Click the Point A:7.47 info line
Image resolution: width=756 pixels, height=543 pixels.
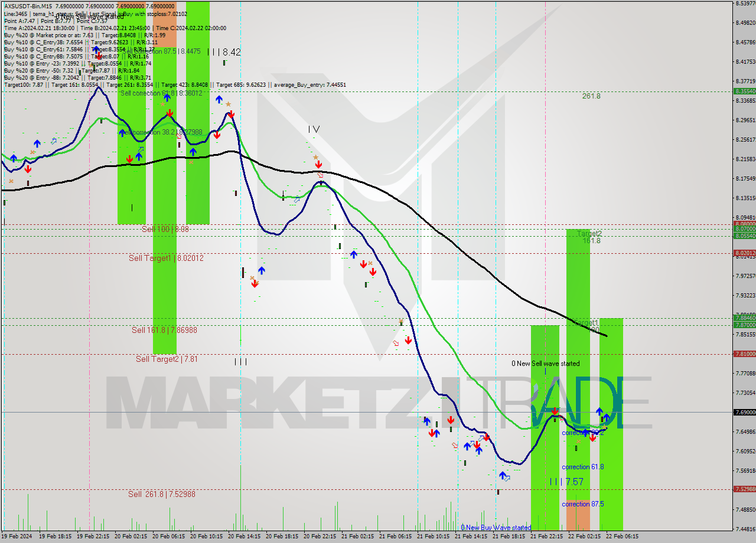tap(55, 21)
